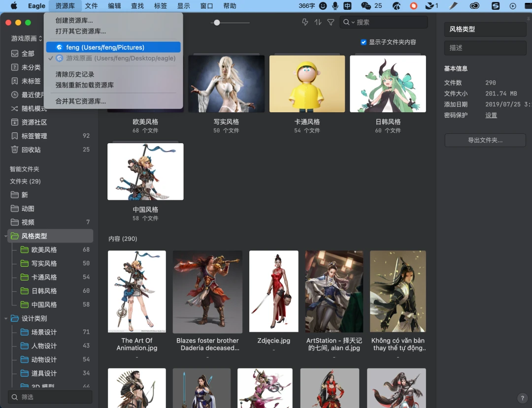532x408 pixels.
Task: Select feng (Users/feng/Pictures) library menu entry
Action: pos(113,47)
